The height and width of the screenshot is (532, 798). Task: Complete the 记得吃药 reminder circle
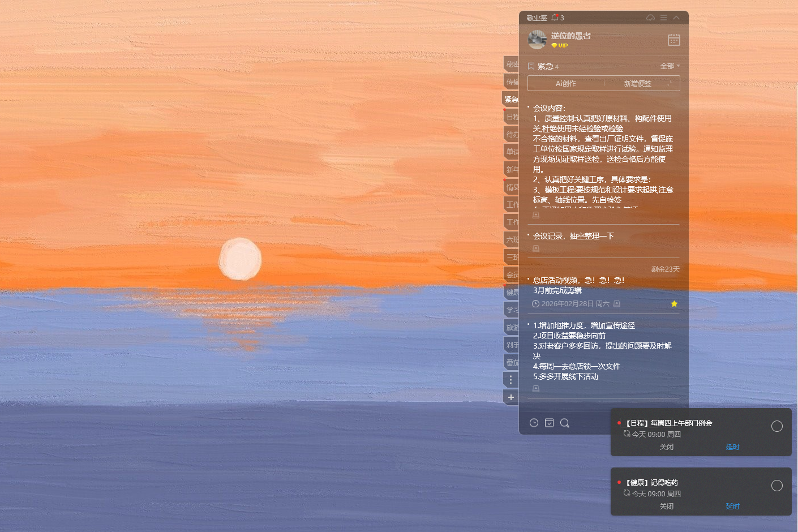coord(776,485)
